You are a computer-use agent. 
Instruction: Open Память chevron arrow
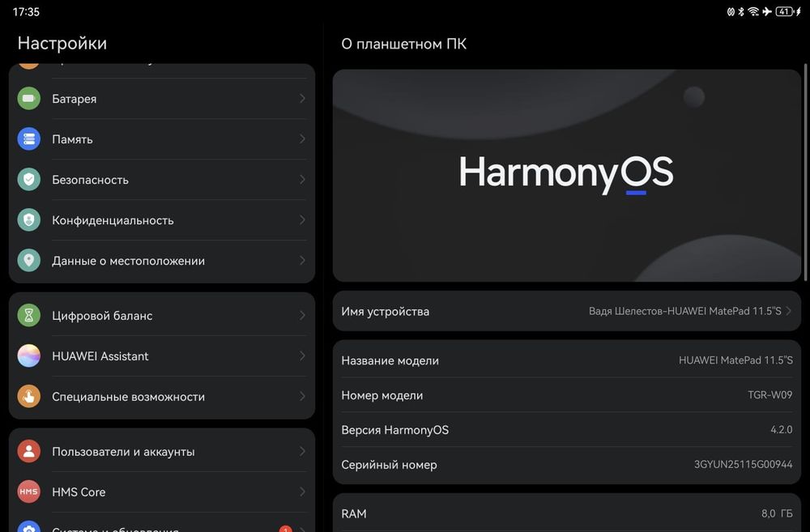coord(302,139)
